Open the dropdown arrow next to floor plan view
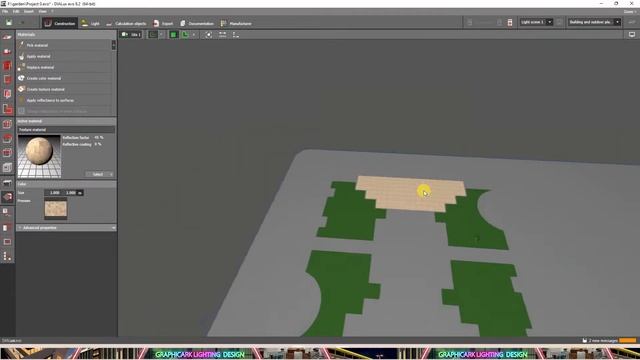 [x=162, y=35]
